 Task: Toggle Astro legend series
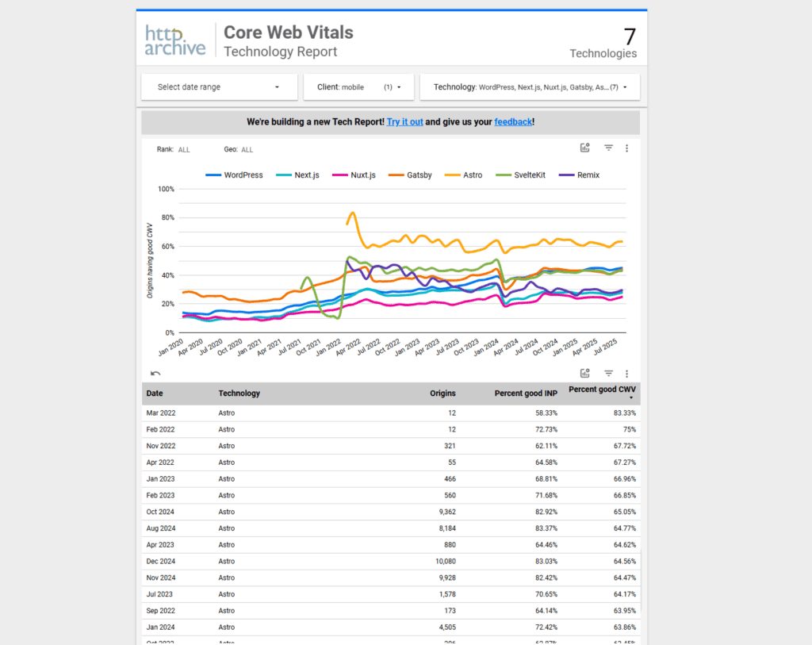point(463,175)
